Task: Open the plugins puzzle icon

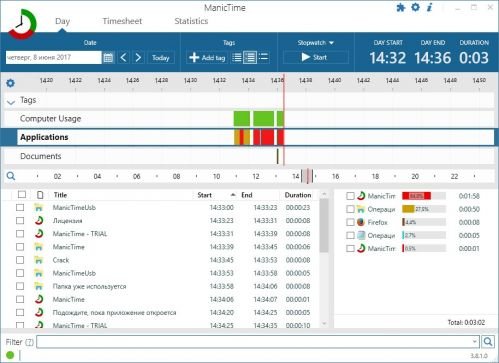Action: pos(400,7)
